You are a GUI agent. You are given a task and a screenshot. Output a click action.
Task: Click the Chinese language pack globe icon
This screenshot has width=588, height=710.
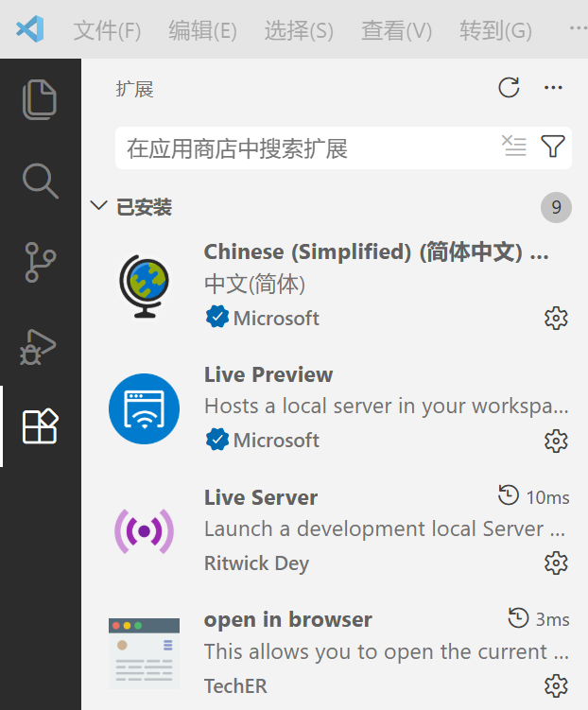(144, 286)
